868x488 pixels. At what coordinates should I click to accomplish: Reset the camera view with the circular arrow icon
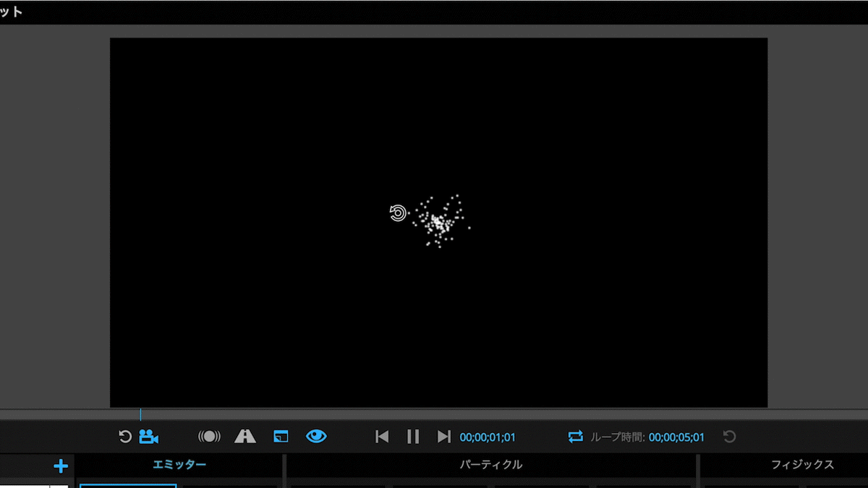(x=125, y=436)
